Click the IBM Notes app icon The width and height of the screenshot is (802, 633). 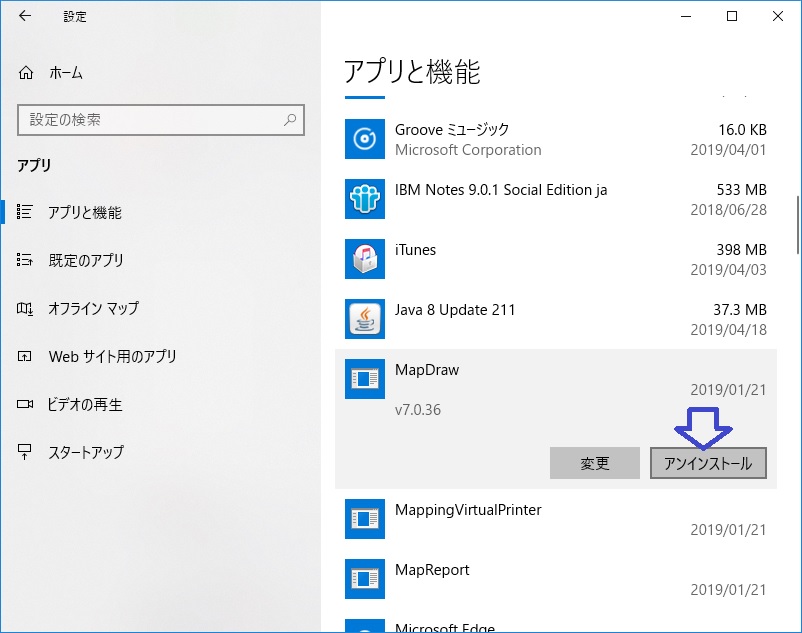[365, 199]
